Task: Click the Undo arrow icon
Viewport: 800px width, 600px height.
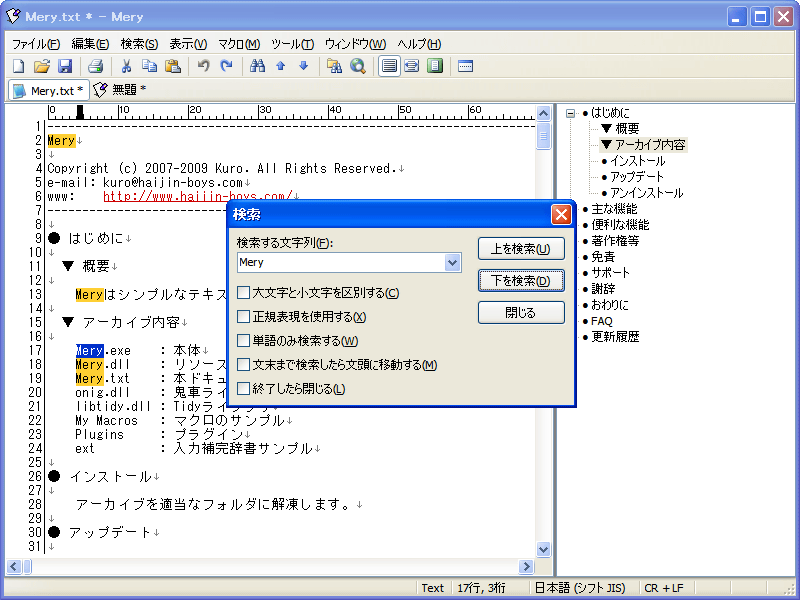Action: pyautogui.click(x=203, y=66)
